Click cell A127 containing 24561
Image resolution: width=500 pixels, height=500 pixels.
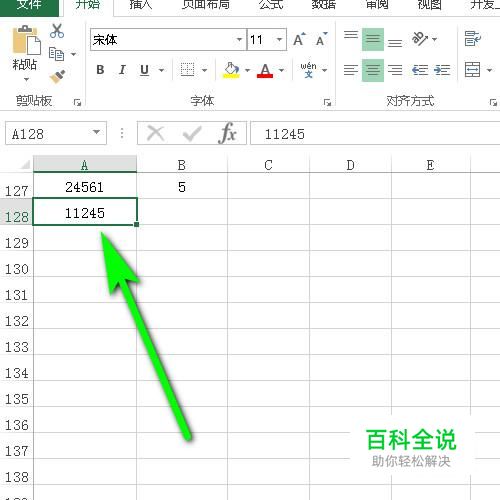click(85, 186)
